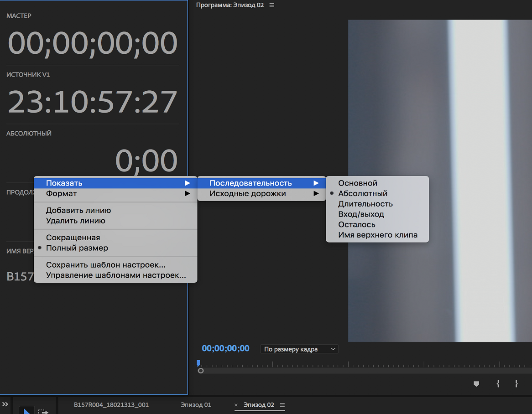Open the Program monitor panel menu

[x=271, y=5]
